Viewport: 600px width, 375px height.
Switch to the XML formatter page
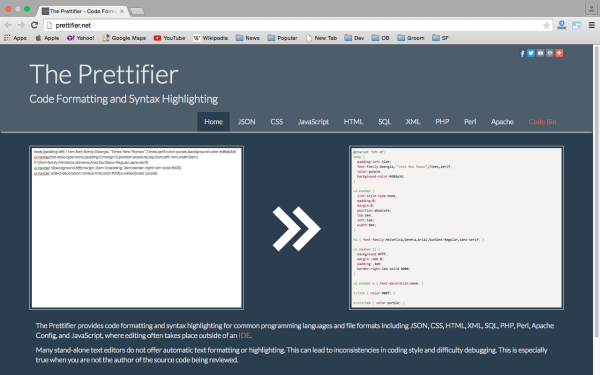[413, 122]
